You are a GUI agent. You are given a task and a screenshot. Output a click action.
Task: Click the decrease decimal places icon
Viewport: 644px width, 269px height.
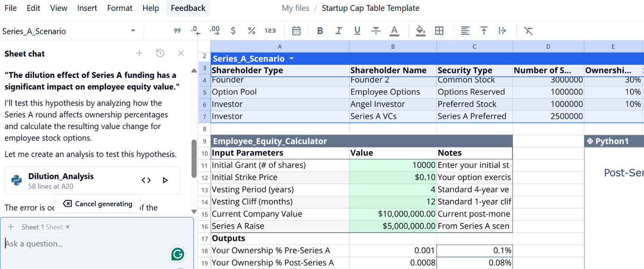[195, 31]
